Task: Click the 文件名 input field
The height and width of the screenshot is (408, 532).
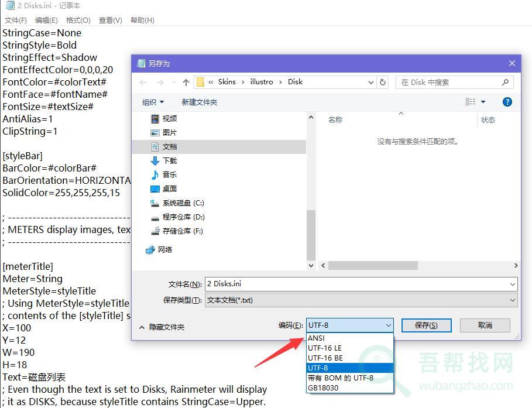Action: [356, 284]
